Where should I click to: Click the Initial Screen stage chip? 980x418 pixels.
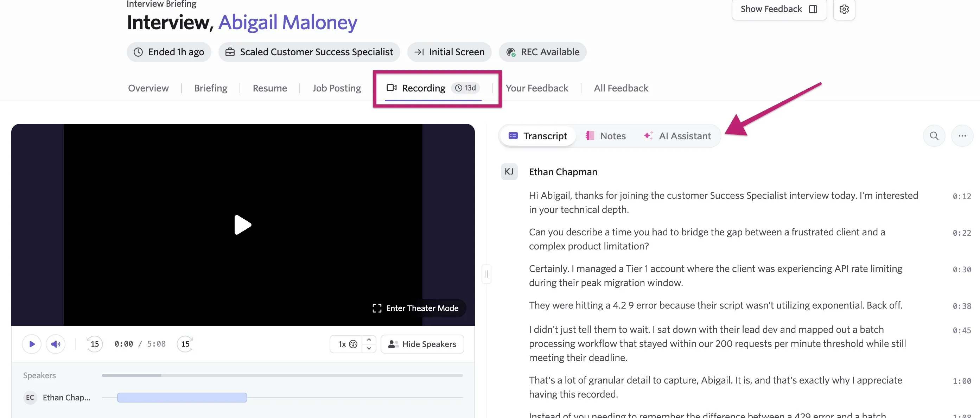449,52
